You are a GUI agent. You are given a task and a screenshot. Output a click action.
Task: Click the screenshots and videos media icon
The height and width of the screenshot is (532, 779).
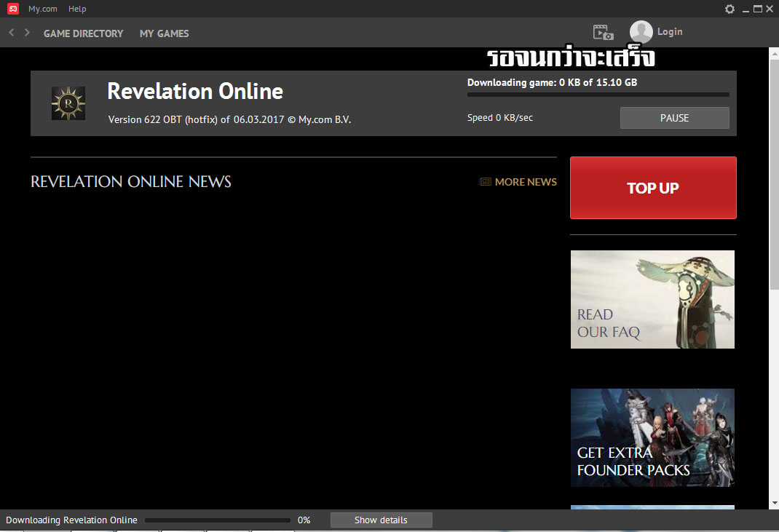coord(602,32)
